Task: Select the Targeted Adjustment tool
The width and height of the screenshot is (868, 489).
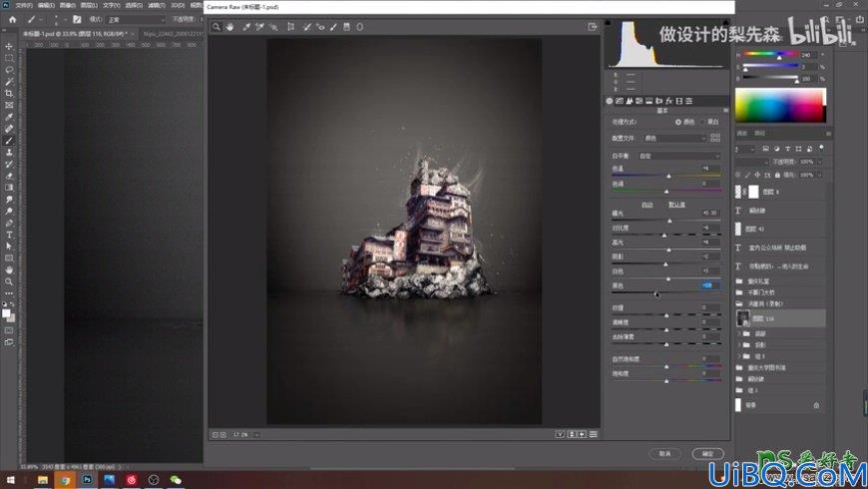Action: (273, 27)
